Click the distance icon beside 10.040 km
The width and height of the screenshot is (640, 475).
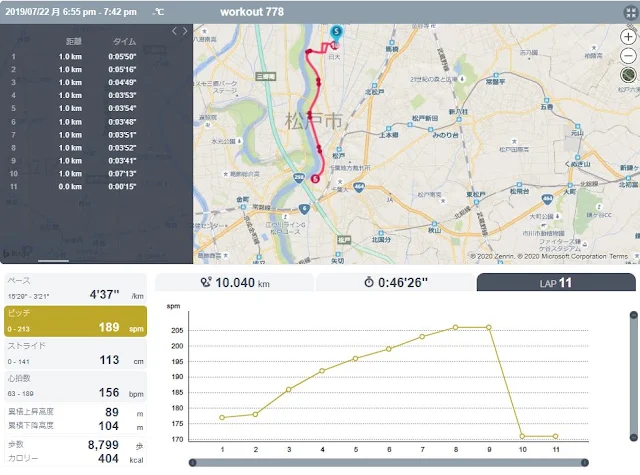(x=206, y=282)
